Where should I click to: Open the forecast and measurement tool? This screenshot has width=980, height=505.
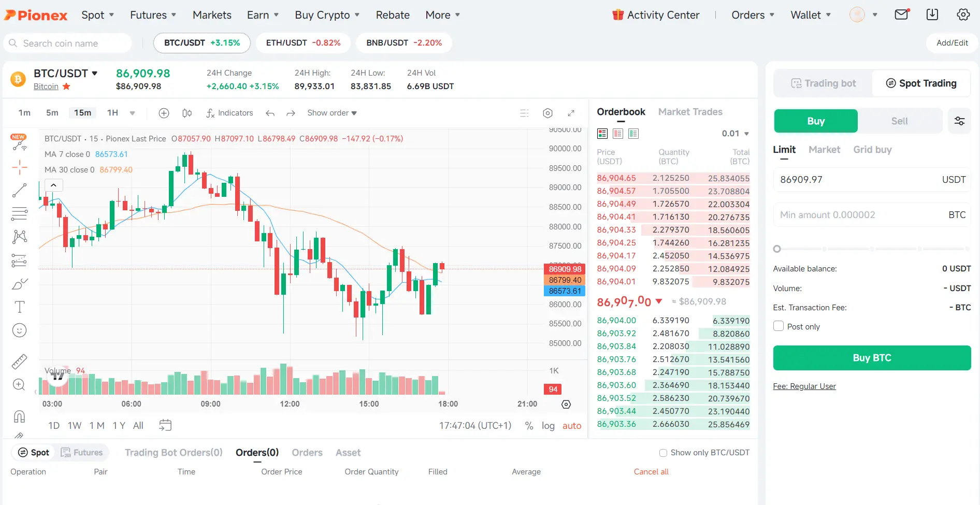(19, 260)
